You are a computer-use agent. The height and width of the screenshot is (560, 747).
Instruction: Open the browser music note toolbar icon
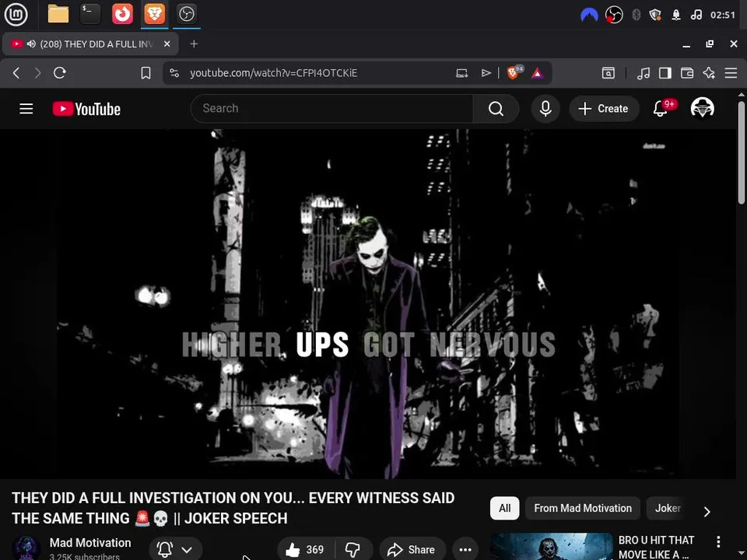coord(644,73)
